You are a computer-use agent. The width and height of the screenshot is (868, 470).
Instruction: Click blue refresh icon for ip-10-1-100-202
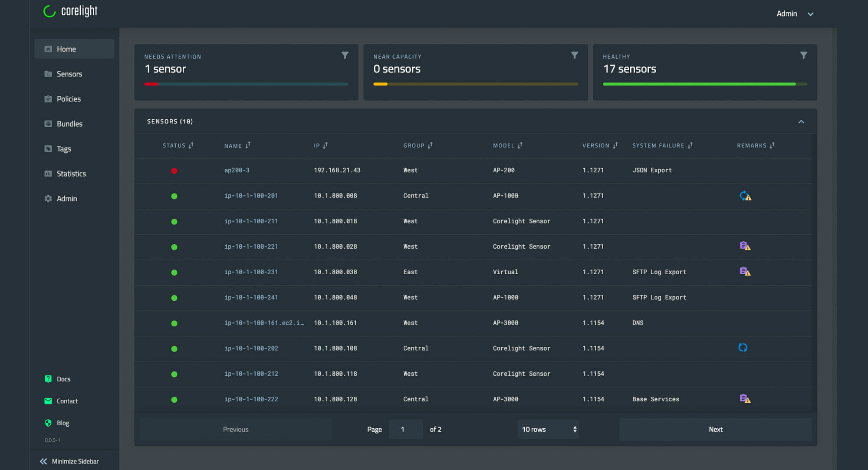(743, 348)
